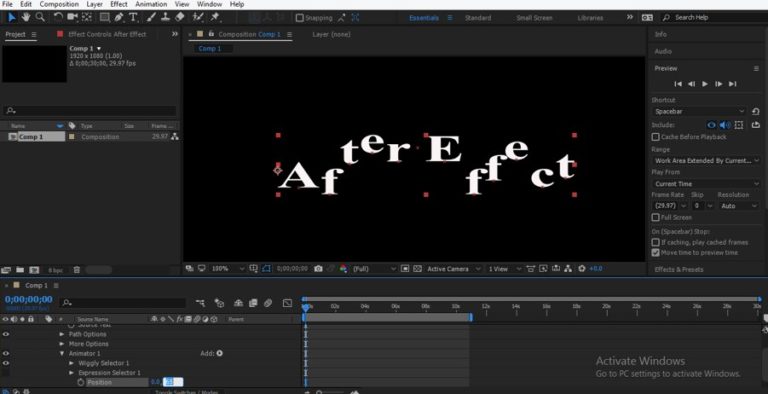
Task: Click the motion blur enable icon in timeline
Action: click(x=268, y=303)
